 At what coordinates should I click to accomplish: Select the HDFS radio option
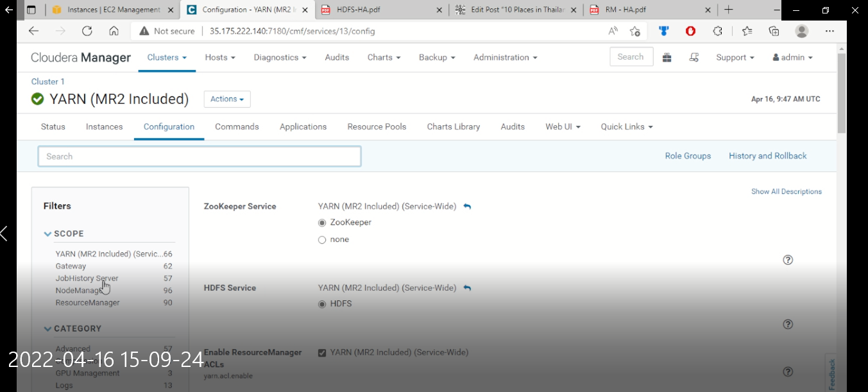(x=322, y=304)
